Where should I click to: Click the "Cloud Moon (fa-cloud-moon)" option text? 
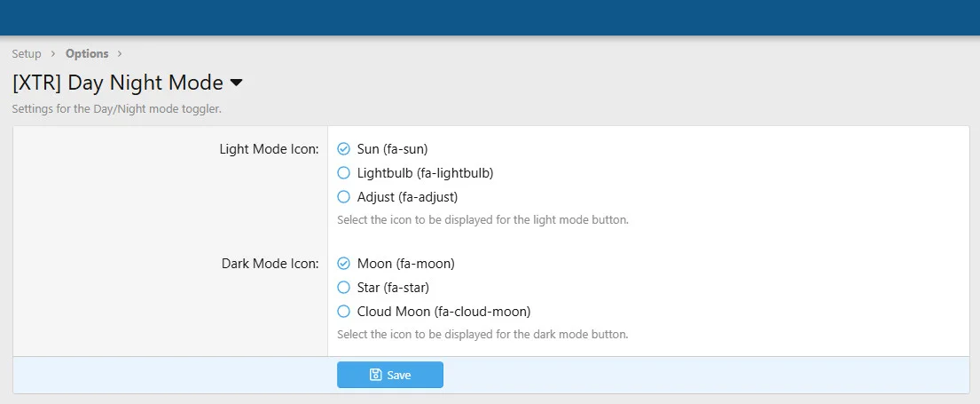pos(443,312)
